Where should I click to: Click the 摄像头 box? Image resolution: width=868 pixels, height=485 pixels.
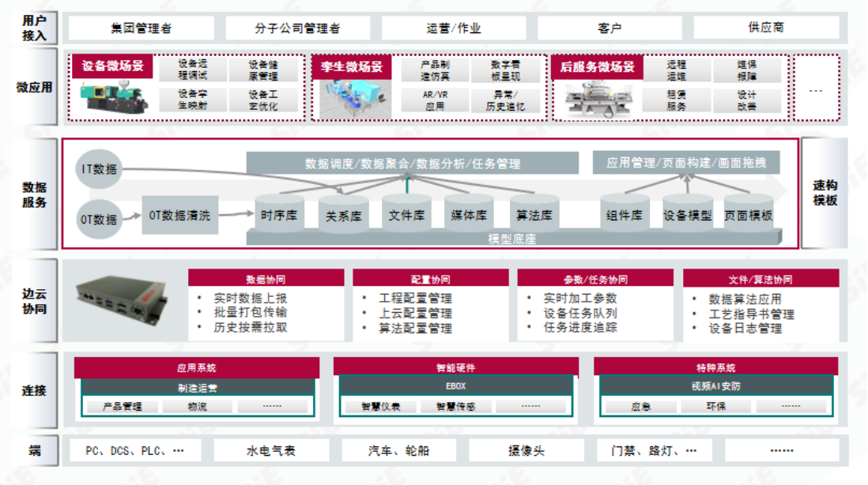point(526,450)
